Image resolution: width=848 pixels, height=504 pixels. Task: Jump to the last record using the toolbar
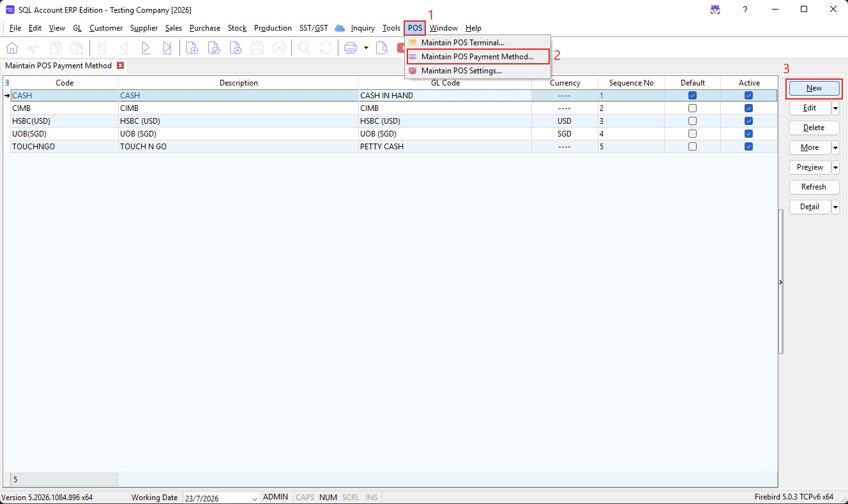click(167, 48)
